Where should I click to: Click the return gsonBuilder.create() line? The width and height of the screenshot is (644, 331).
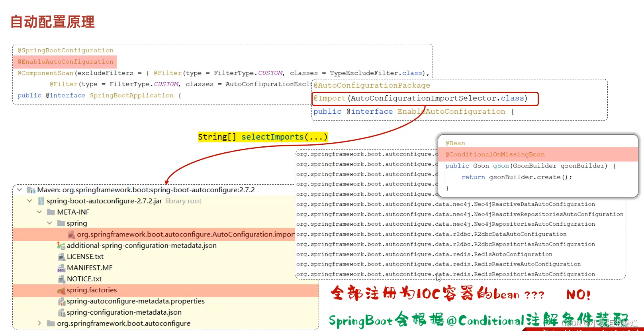click(x=517, y=177)
